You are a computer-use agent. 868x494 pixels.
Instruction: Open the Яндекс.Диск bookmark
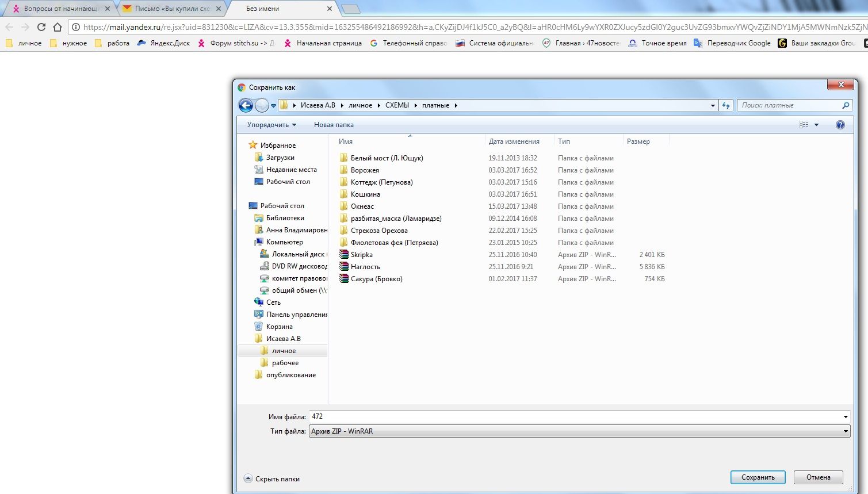point(164,43)
